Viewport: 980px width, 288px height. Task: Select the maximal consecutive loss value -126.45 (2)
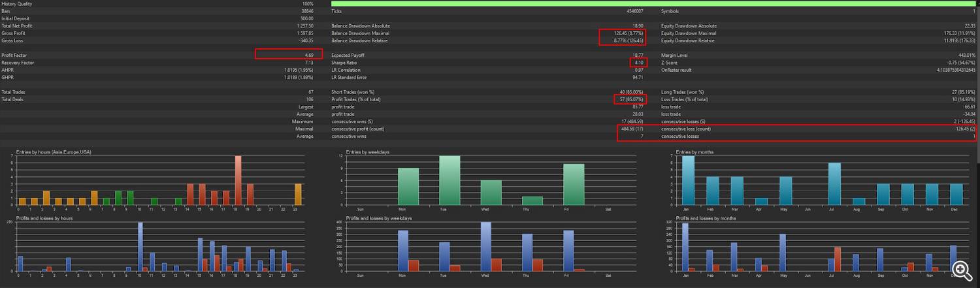click(x=964, y=129)
